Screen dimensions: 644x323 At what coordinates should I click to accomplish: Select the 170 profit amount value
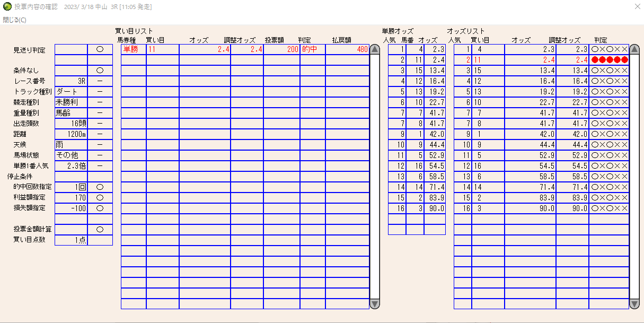point(71,198)
